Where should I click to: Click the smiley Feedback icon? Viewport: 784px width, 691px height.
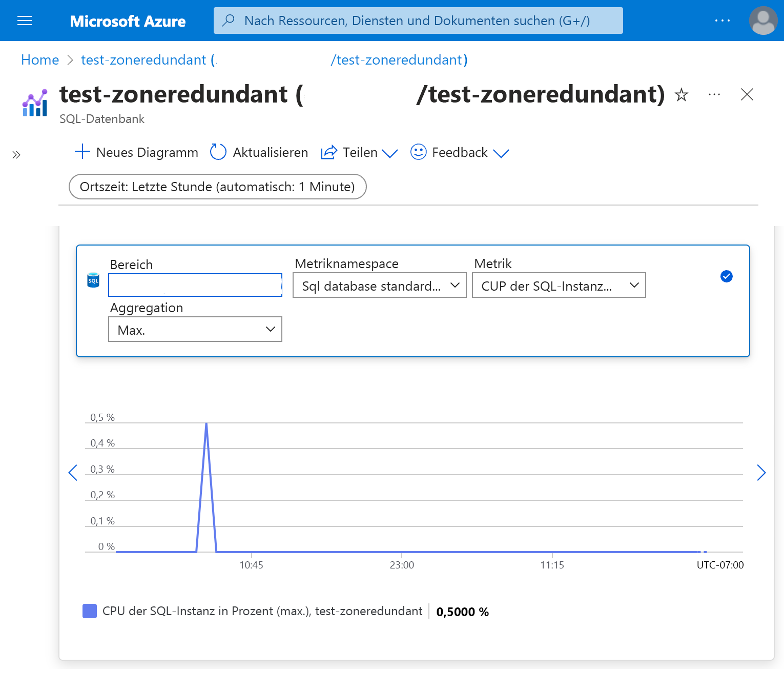pos(418,152)
